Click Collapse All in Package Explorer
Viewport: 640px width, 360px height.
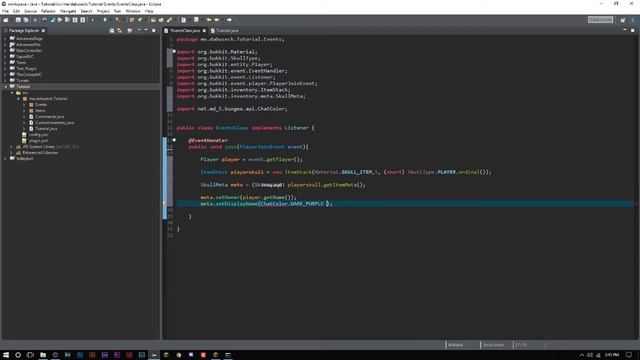click(112, 31)
